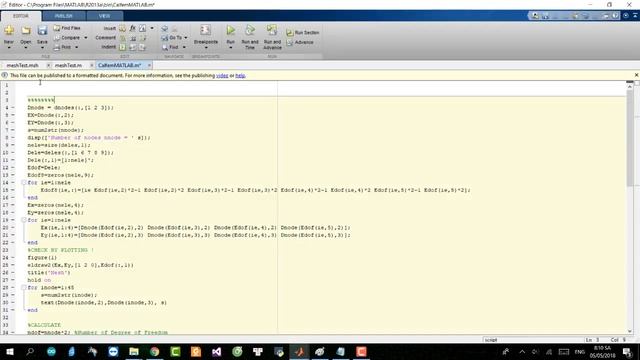Click the comment lines icon

click(x=122, y=38)
